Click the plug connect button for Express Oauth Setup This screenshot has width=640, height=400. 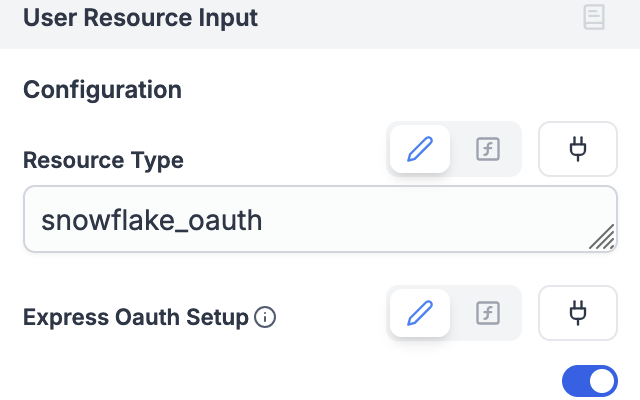(x=577, y=314)
